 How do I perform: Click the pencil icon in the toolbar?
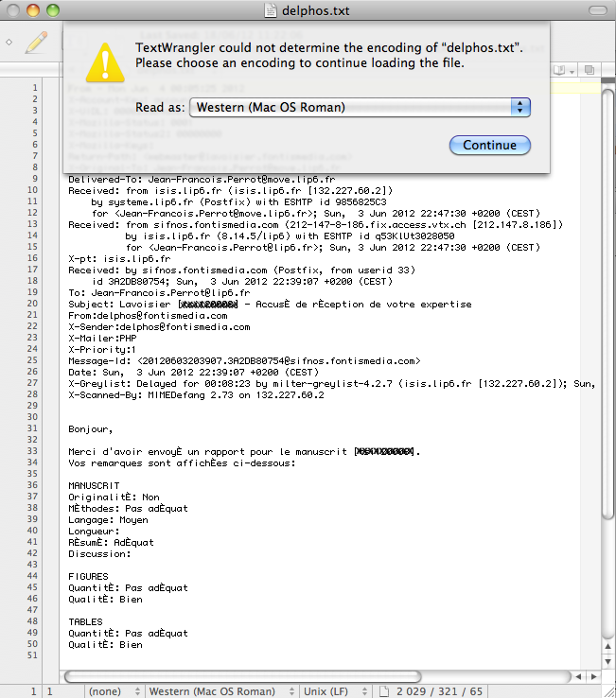click(x=36, y=42)
